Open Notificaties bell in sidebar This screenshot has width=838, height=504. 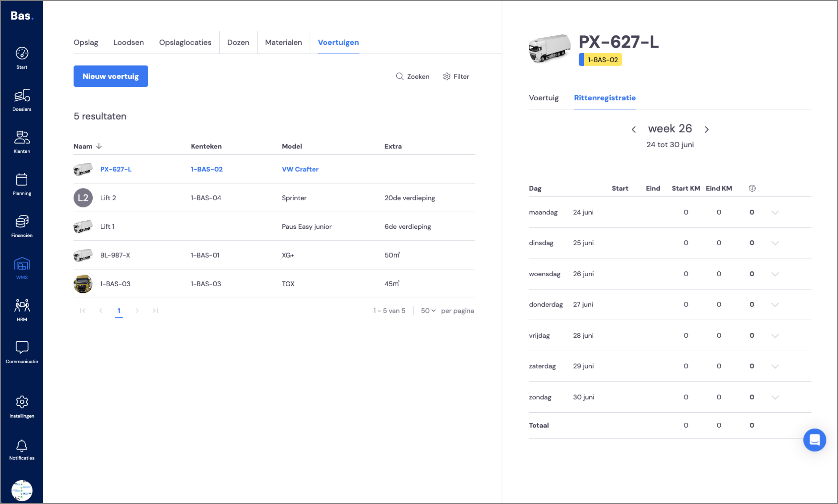click(22, 450)
